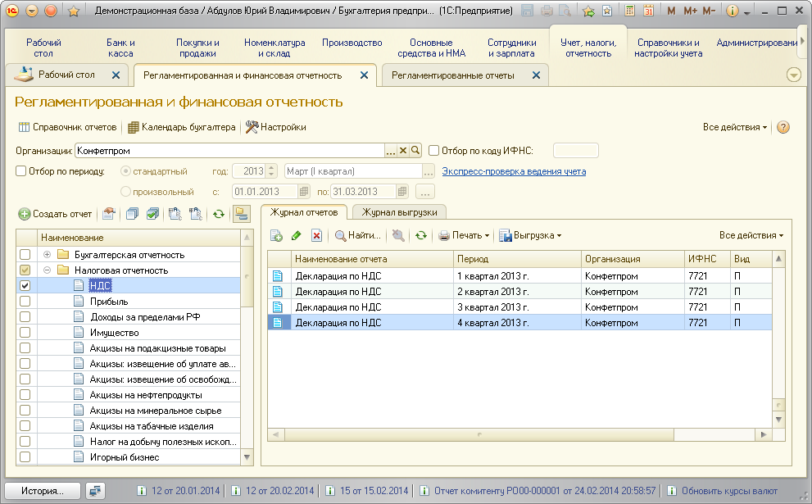The width and height of the screenshot is (812, 504).
Task: Click the magnifier search icon beside organization field
Action: 415,151
